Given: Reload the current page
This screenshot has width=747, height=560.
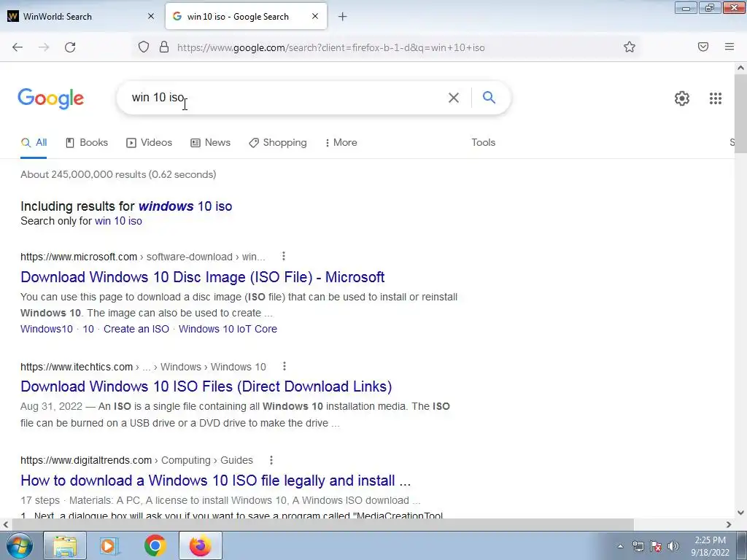Looking at the screenshot, I should tap(70, 47).
